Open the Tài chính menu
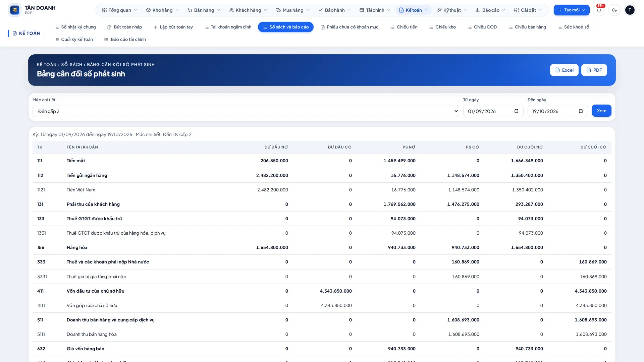This screenshot has height=362, width=644. pyautogui.click(x=375, y=10)
